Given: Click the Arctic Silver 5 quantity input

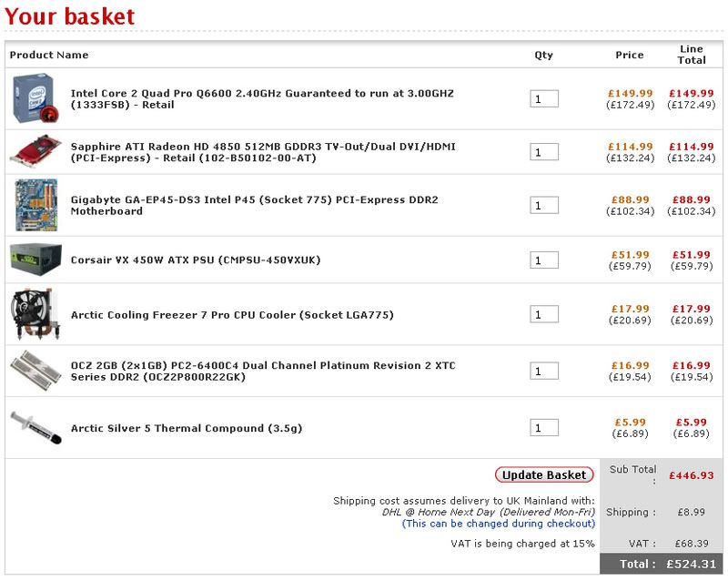Looking at the screenshot, I should click(x=544, y=428).
